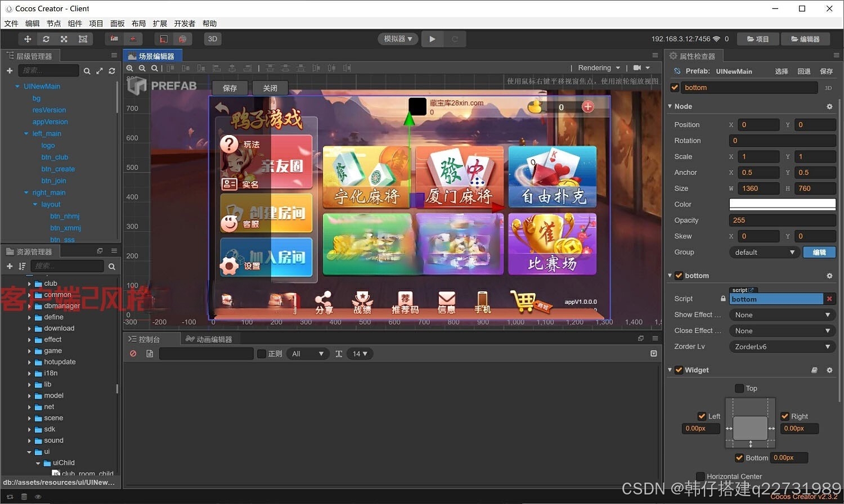
Task: Enable Horizontal Center alignment
Action: tap(701, 476)
